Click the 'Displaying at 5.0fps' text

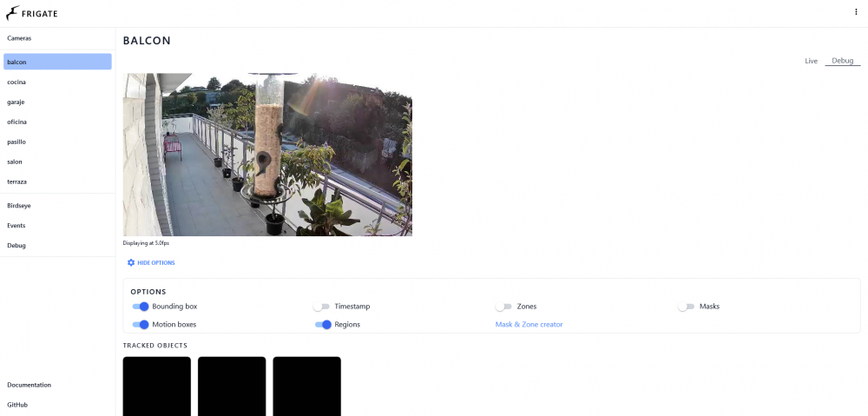(146, 243)
